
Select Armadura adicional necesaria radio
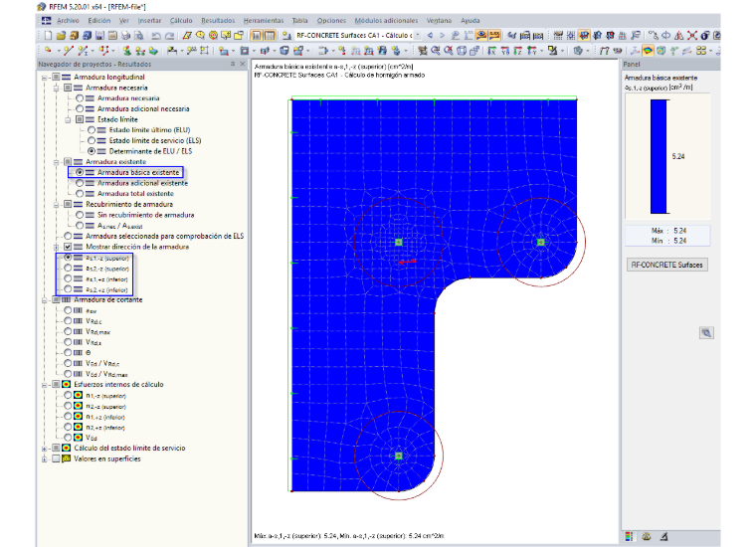click(x=80, y=109)
